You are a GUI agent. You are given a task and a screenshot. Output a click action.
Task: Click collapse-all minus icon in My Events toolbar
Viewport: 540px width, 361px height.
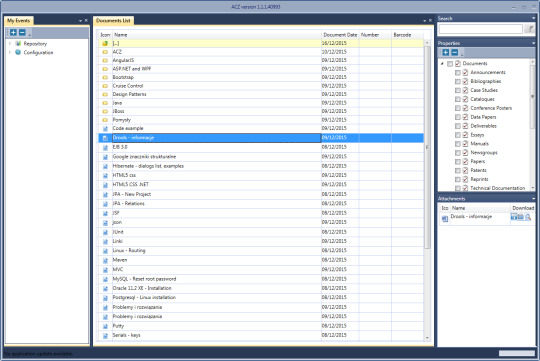[22, 32]
